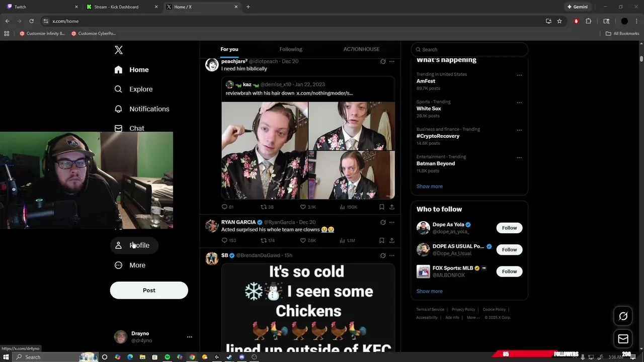Screen dimensions: 644x362
Task: Open RYAN GARCIA profile avatar
Action: coord(212,226)
